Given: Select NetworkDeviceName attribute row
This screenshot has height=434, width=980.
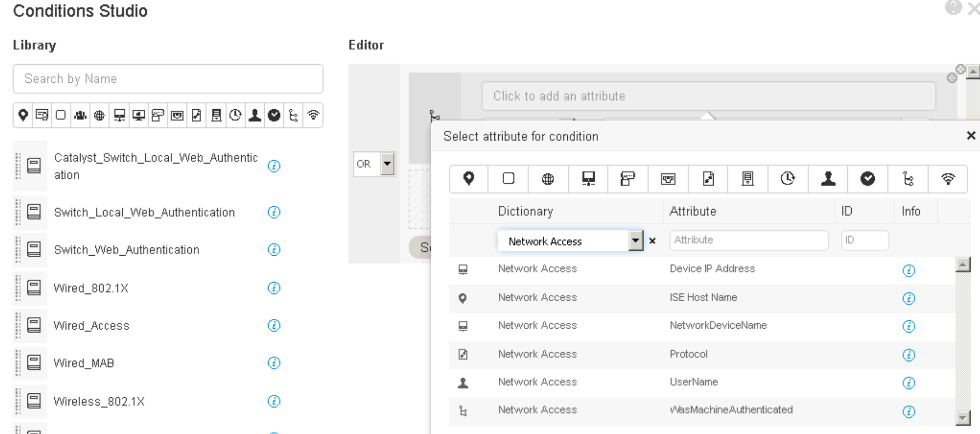Looking at the screenshot, I should pos(702,326).
